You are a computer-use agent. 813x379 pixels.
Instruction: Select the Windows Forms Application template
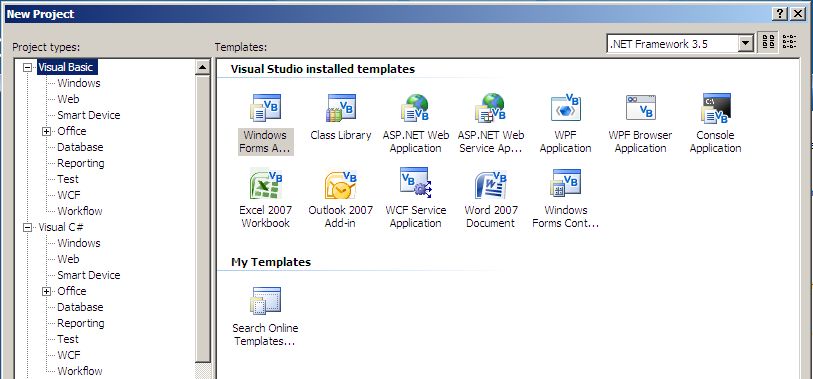pyautogui.click(x=265, y=123)
